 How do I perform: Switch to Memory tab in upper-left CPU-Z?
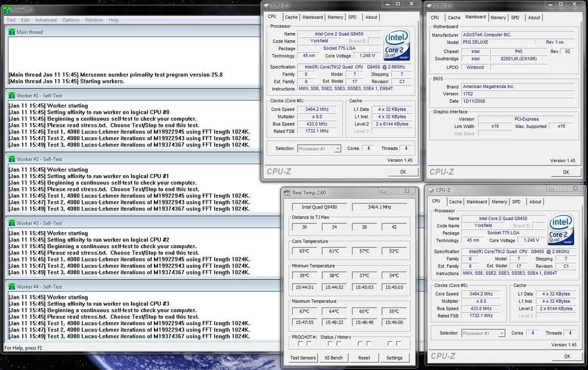(x=335, y=17)
